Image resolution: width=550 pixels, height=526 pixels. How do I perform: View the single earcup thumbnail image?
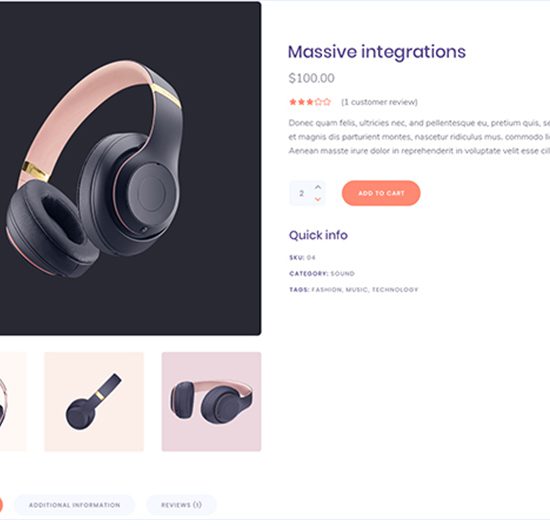pyautogui.click(x=94, y=402)
